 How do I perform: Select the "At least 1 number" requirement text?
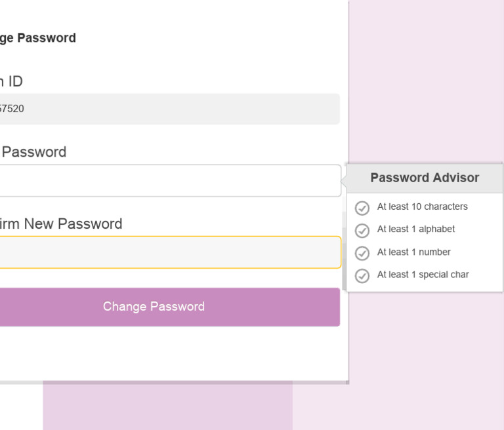[x=413, y=252]
